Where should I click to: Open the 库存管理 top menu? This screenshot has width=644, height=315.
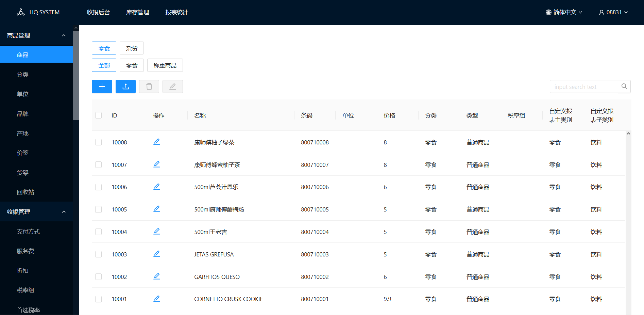point(138,12)
